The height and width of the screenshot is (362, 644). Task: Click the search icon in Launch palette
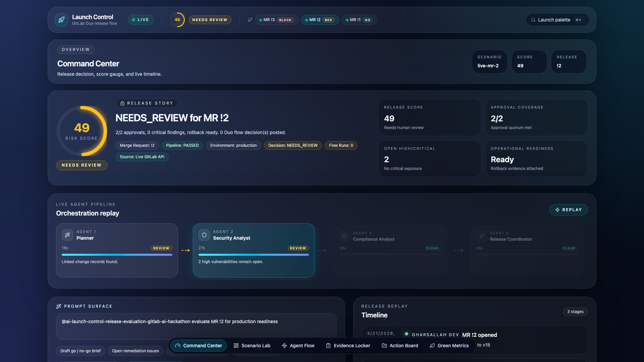[x=533, y=20]
